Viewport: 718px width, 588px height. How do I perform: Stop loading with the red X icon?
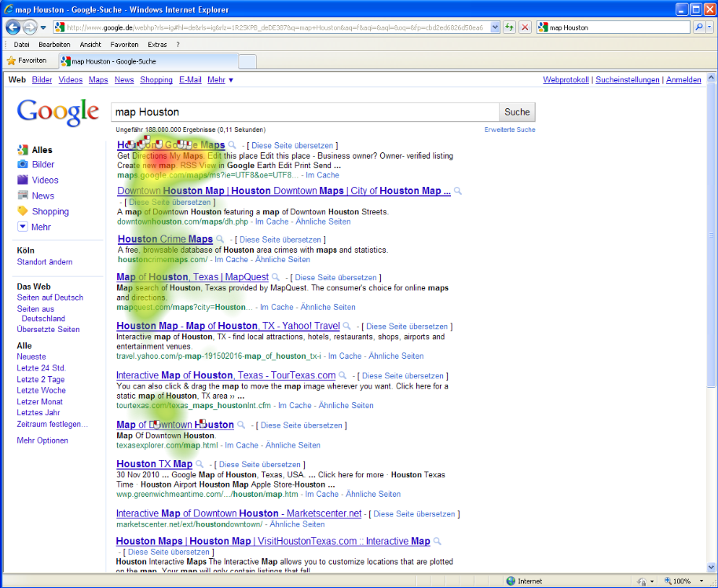pos(526,27)
